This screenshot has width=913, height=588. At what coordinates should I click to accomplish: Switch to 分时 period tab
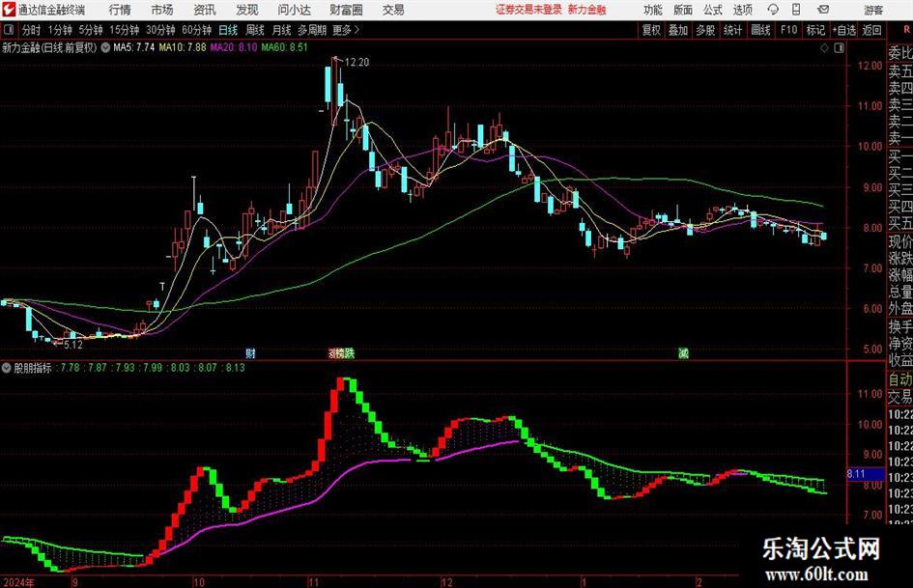click(x=32, y=30)
